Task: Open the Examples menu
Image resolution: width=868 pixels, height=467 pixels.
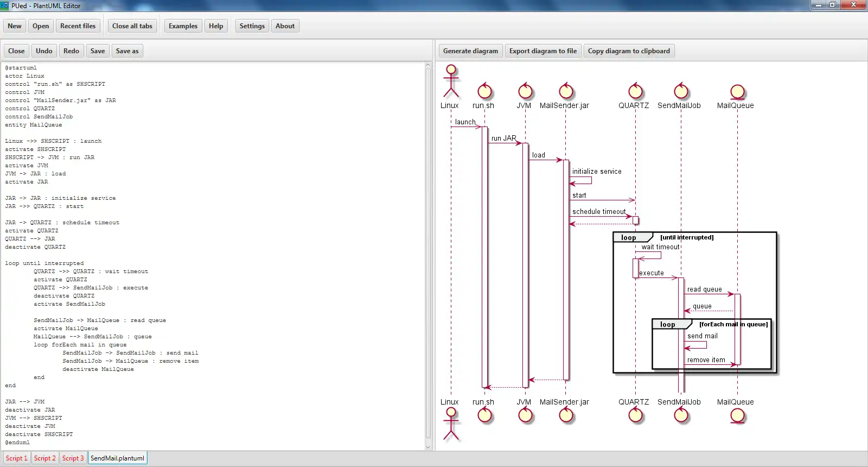Action: pyautogui.click(x=183, y=26)
